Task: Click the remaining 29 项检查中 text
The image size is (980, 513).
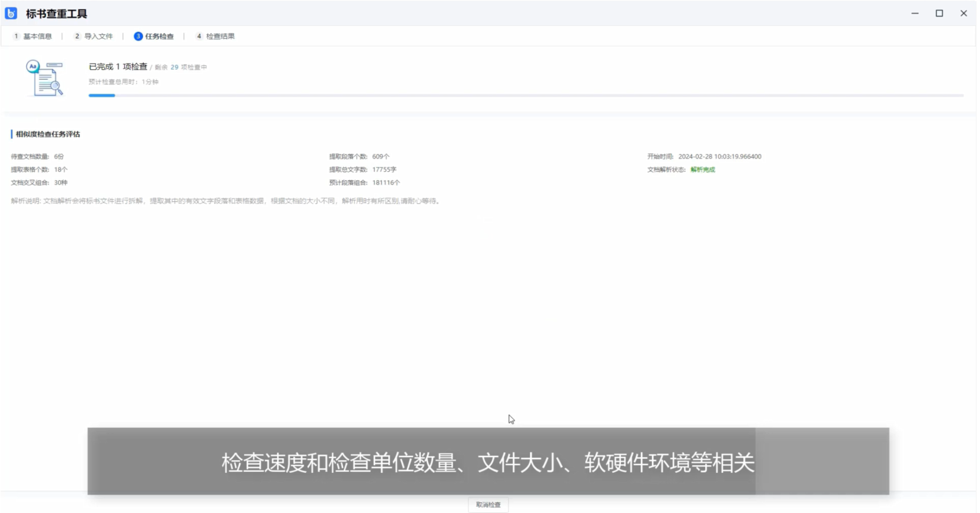Action: [181, 67]
